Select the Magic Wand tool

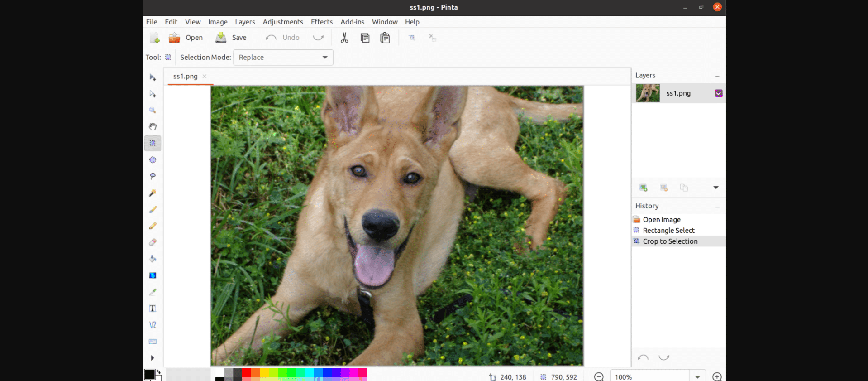coord(153,193)
